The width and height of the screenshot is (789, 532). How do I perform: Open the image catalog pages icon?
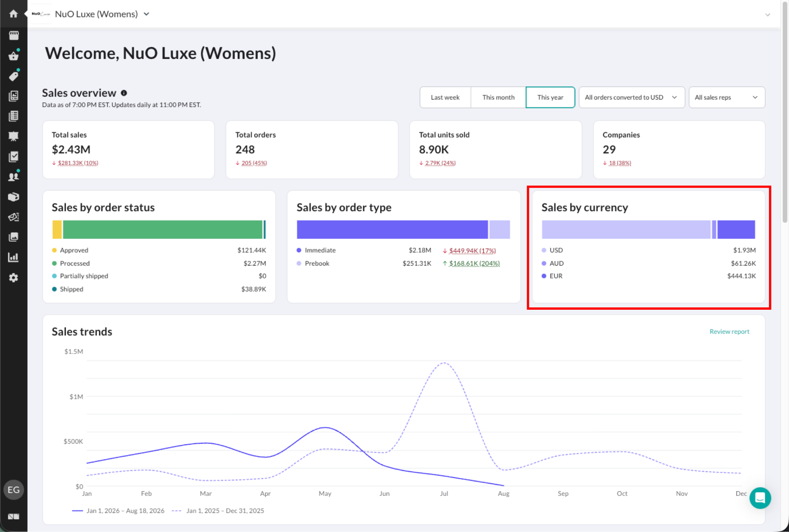coord(13,96)
